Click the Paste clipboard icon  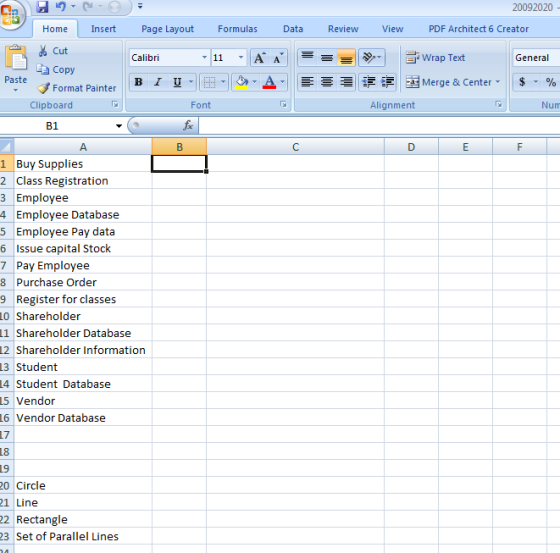(15, 58)
